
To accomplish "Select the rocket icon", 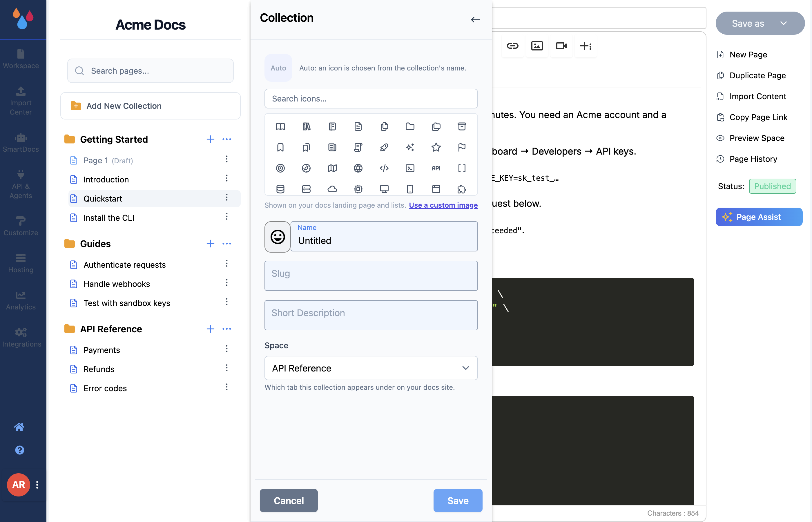I will 384,147.
